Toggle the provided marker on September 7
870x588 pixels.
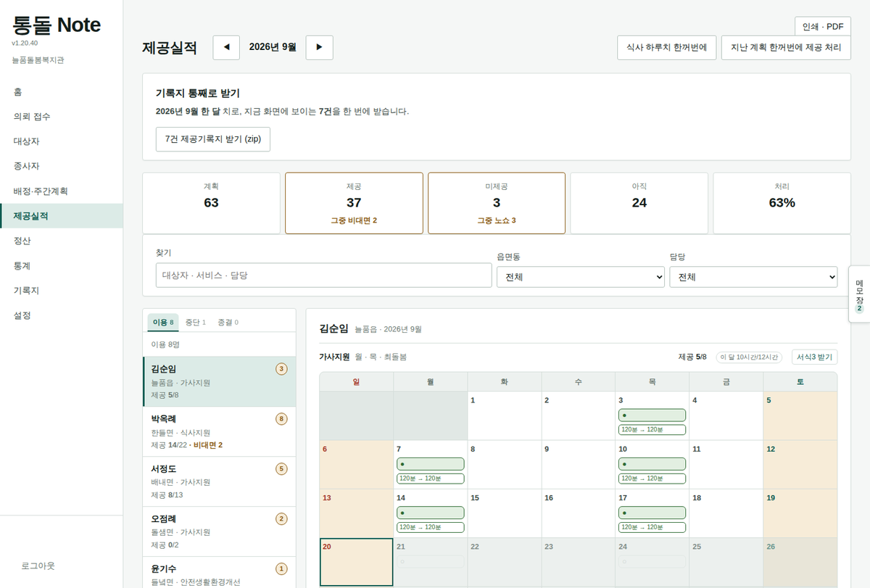point(430,464)
